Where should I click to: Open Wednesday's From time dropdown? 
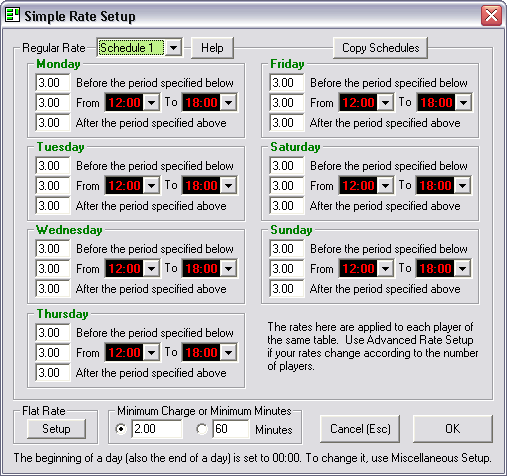151,268
